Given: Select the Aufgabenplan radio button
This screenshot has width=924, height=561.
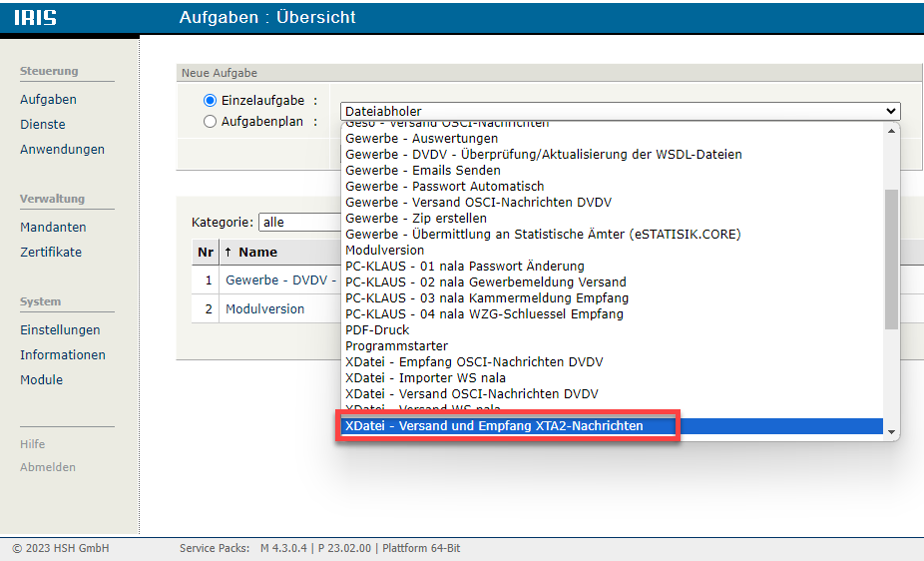Looking at the screenshot, I should pyautogui.click(x=210, y=122).
